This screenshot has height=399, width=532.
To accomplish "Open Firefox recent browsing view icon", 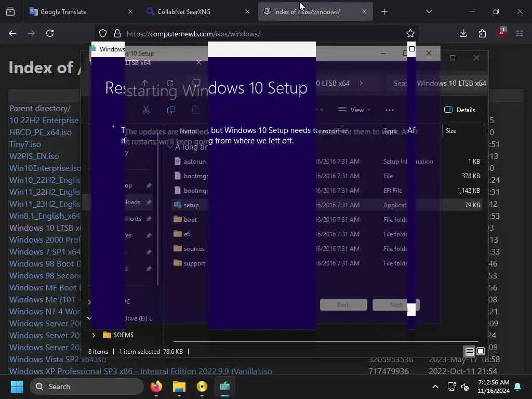I will [10, 12].
